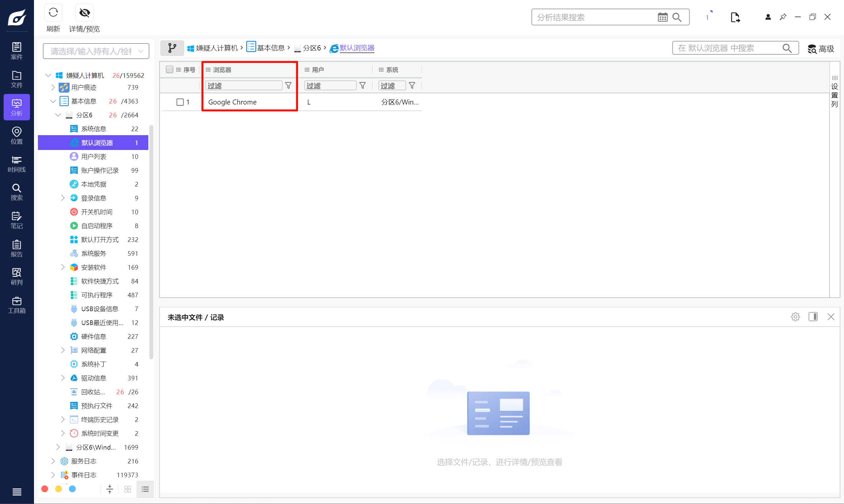Expand the 登录信息 tree node
The image size is (844, 504).
click(x=63, y=198)
